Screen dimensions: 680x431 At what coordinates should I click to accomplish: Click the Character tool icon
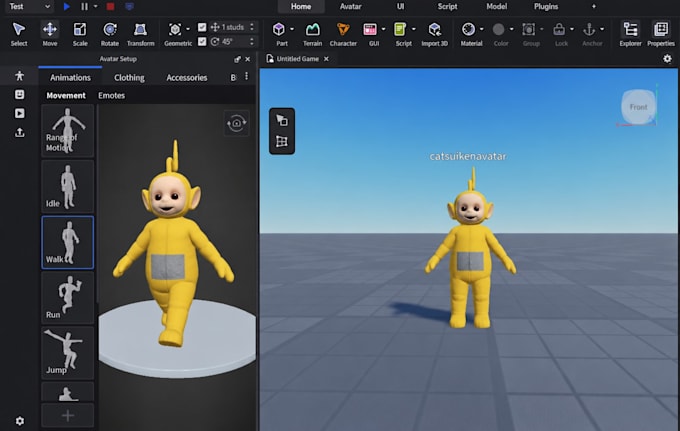pyautogui.click(x=343, y=29)
